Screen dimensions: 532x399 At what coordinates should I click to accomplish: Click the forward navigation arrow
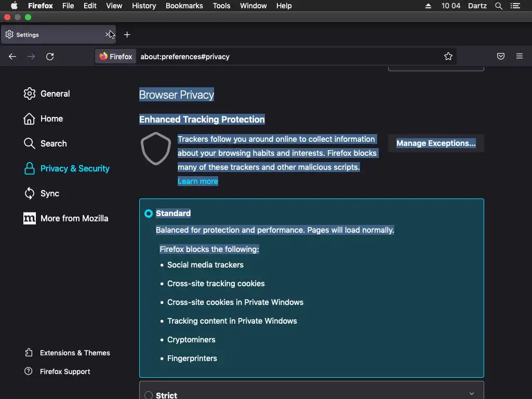[31, 56]
